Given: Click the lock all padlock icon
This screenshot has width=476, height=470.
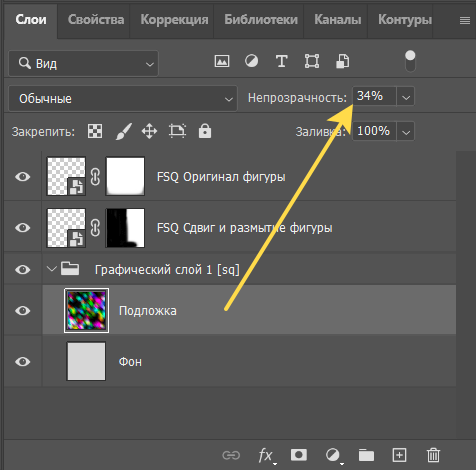Looking at the screenshot, I should pos(205,131).
